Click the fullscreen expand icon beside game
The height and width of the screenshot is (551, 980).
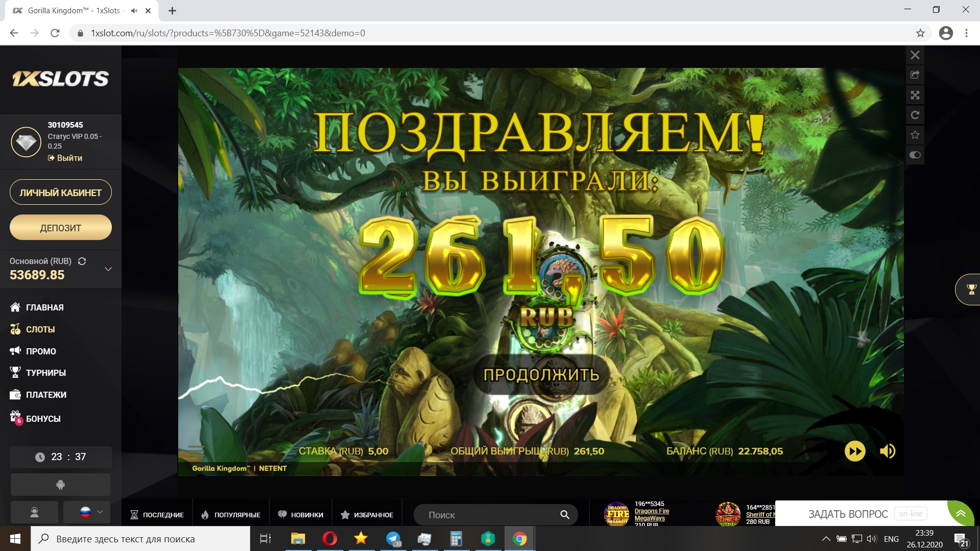[915, 95]
